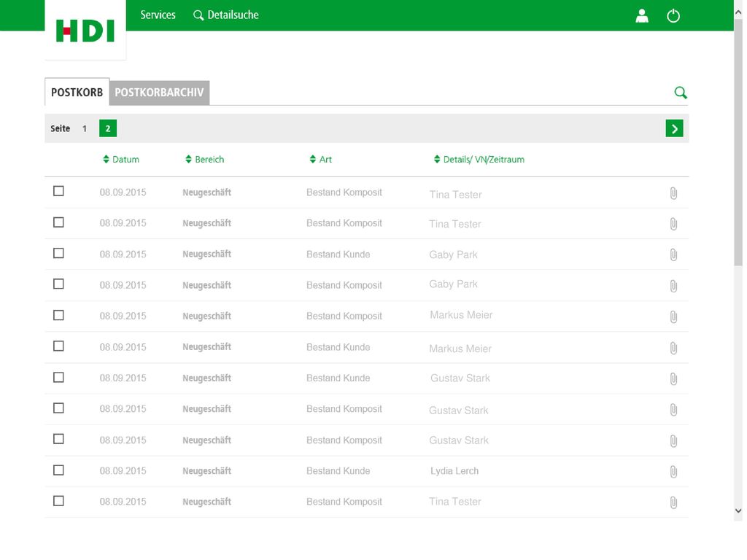
Task: Open the Services menu
Action: [158, 15]
